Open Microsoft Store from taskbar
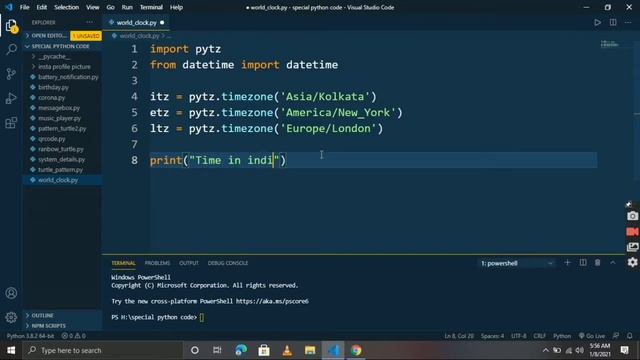640x360 pixels. click(x=264, y=350)
